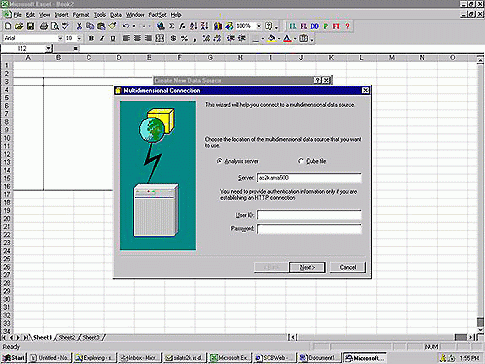Click the Font Color A swatch
The width and height of the screenshot is (485, 364).
[287, 39]
